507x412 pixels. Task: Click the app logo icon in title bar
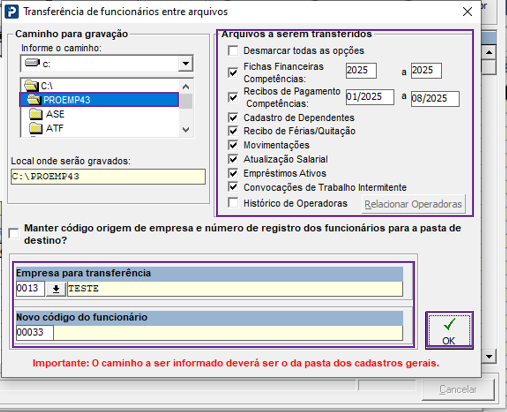pyautogui.click(x=12, y=12)
